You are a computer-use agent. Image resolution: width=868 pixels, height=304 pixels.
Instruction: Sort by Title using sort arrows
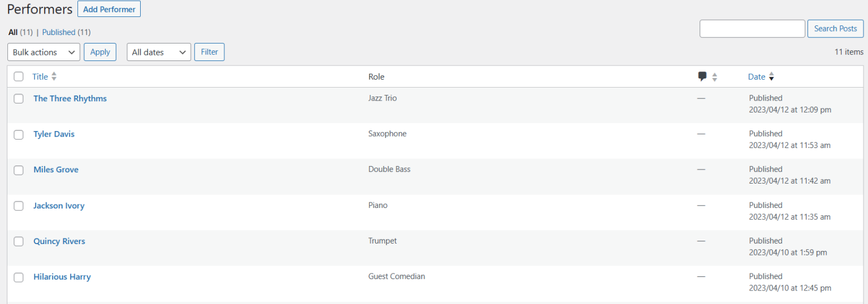(x=54, y=77)
